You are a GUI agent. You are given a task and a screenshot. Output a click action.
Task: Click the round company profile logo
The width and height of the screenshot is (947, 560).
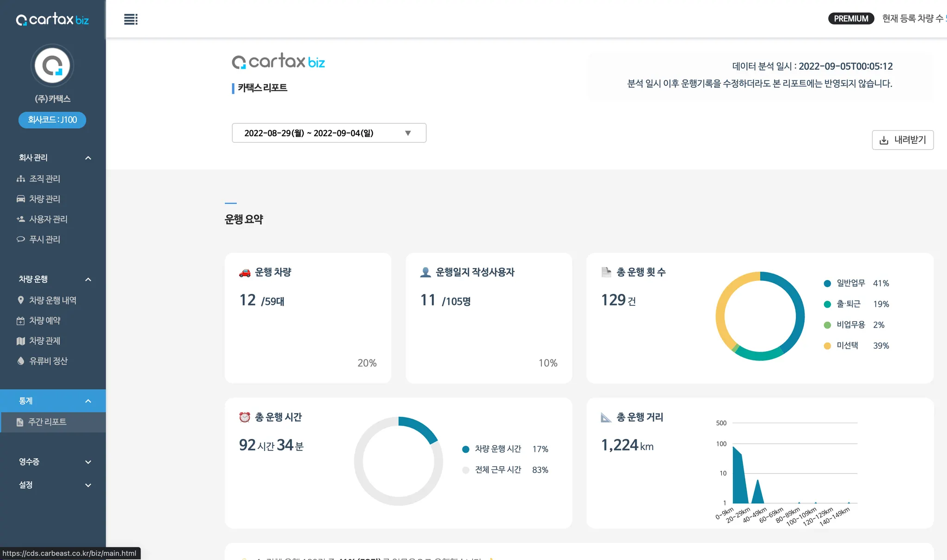[x=52, y=66]
